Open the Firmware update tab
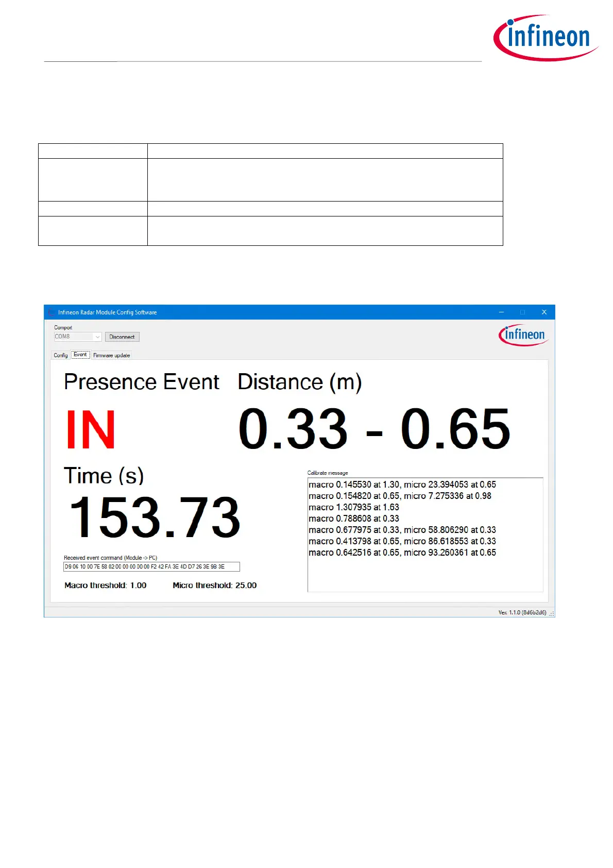This screenshot has height=868, width=613. (112, 355)
